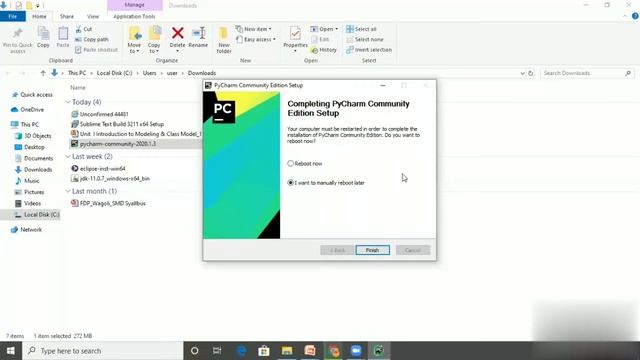Click the Search Downloads field

(587, 73)
